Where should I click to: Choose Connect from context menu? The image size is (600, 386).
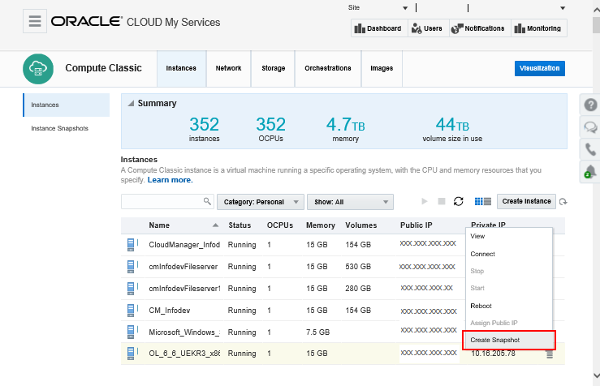(483, 254)
